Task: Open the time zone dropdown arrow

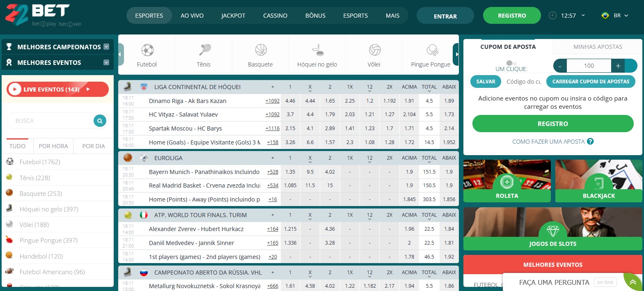Action: tap(583, 15)
